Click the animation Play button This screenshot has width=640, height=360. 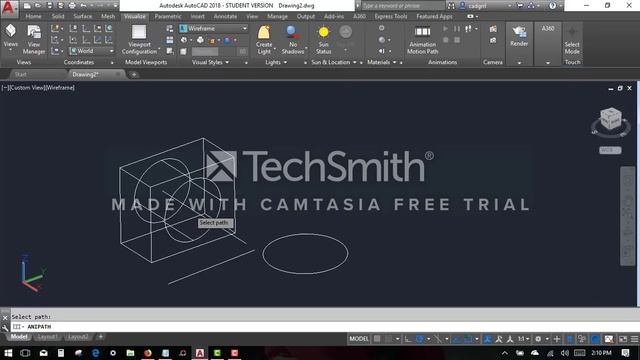[445, 29]
